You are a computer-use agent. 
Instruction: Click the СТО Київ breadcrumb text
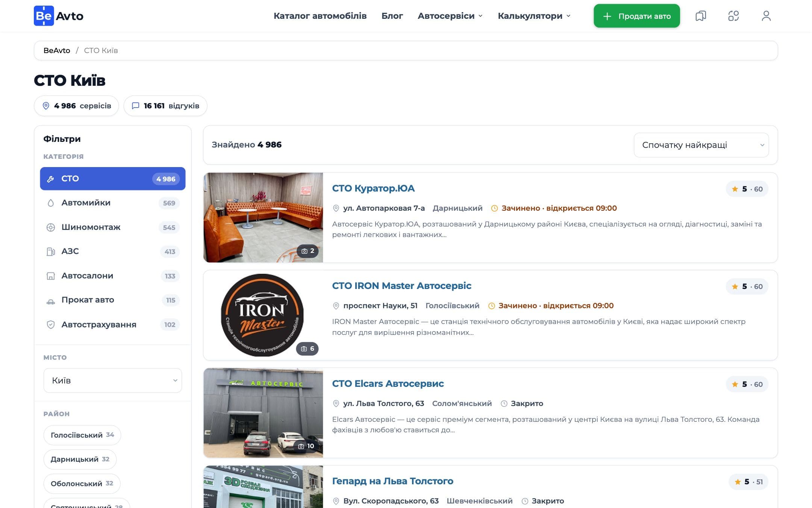pyautogui.click(x=101, y=50)
